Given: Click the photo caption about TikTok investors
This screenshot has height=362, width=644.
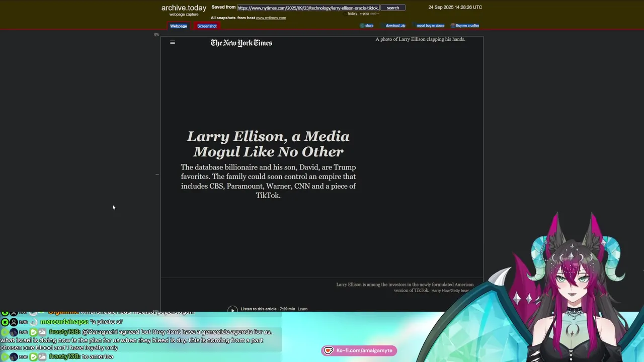Looking at the screenshot, I should click(405, 288).
